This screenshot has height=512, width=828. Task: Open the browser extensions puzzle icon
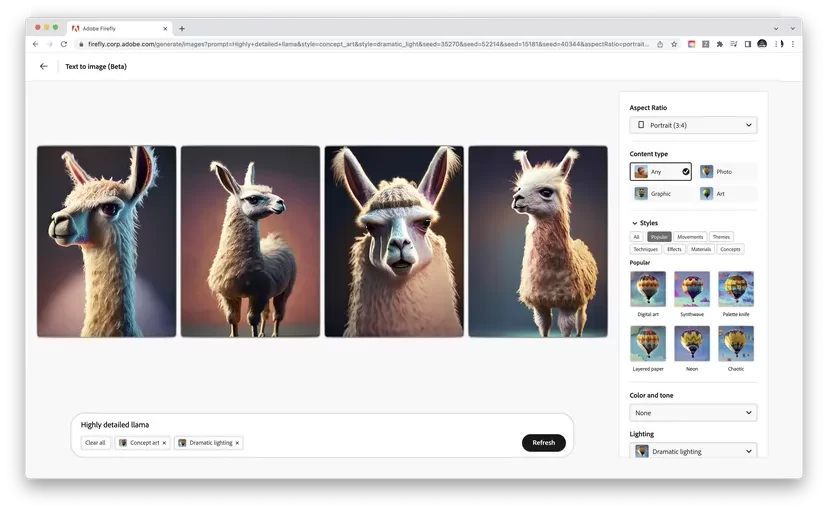pos(719,44)
